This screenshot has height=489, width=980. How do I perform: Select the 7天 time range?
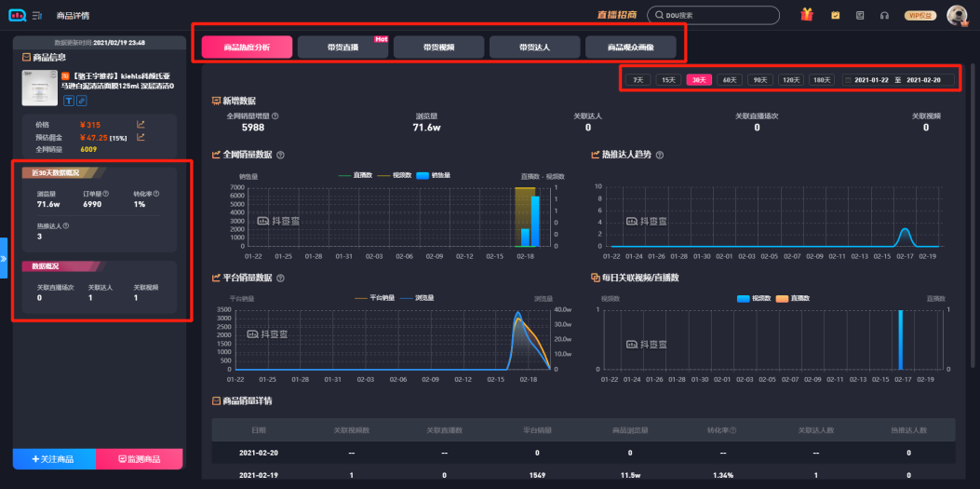tap(638, 80)
